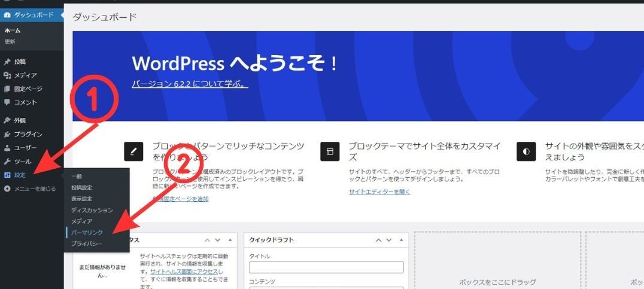Viewport: 644px width, 289px height.
Task: Click the クイックドラフト widget title
Action: [272, 240]
